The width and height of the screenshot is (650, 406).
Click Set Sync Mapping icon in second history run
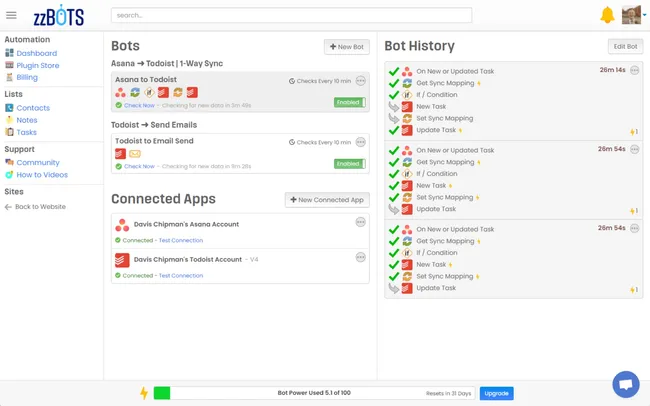pos(407,197)
